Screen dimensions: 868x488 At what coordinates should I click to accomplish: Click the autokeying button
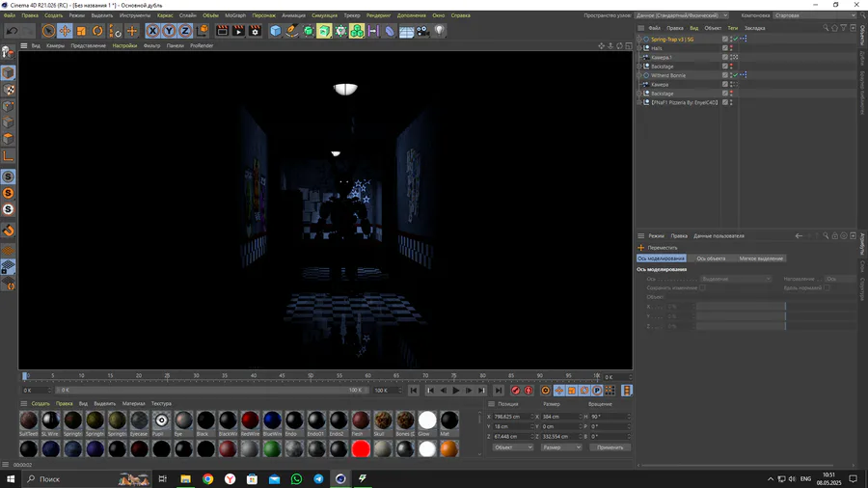click(x=529, y=391)
